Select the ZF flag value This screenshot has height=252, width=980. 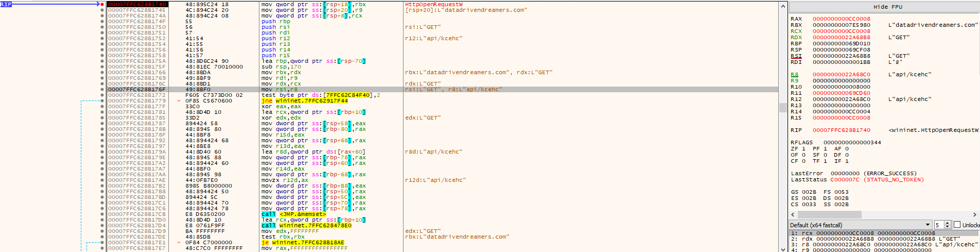click(x=803, y=148)
